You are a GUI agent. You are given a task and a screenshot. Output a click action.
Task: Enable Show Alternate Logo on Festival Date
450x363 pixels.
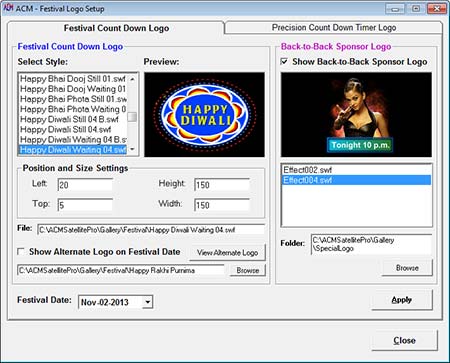[21, 252]
